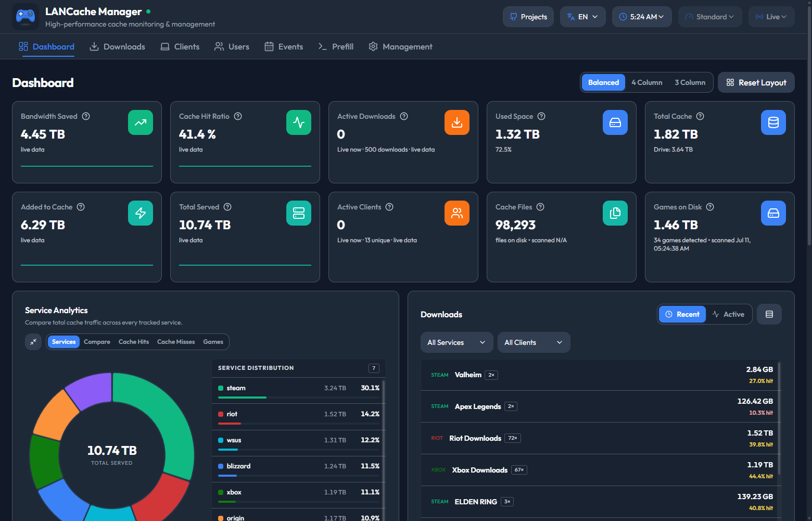Show Recent downloads

click(682, 314)
